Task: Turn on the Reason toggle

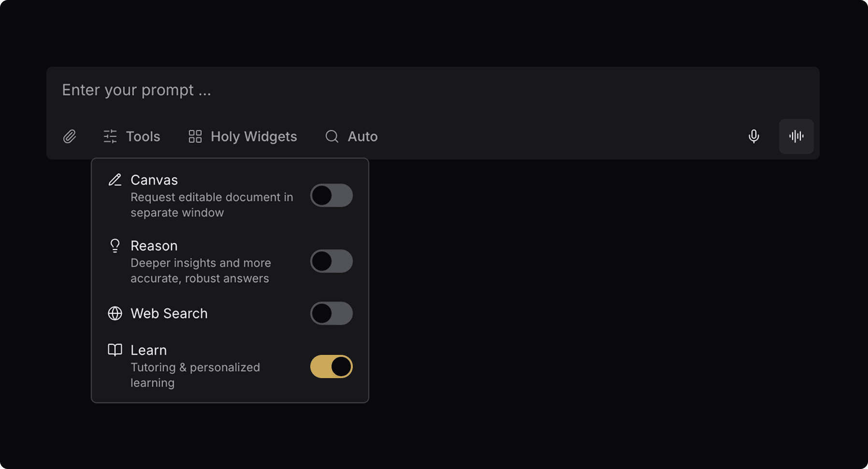Action: [332, 262]
